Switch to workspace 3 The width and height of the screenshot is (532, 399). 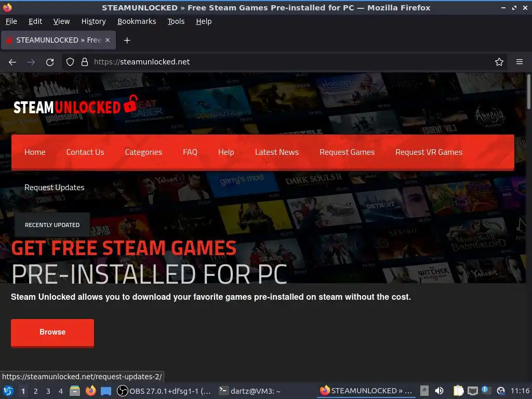[48, 391]
